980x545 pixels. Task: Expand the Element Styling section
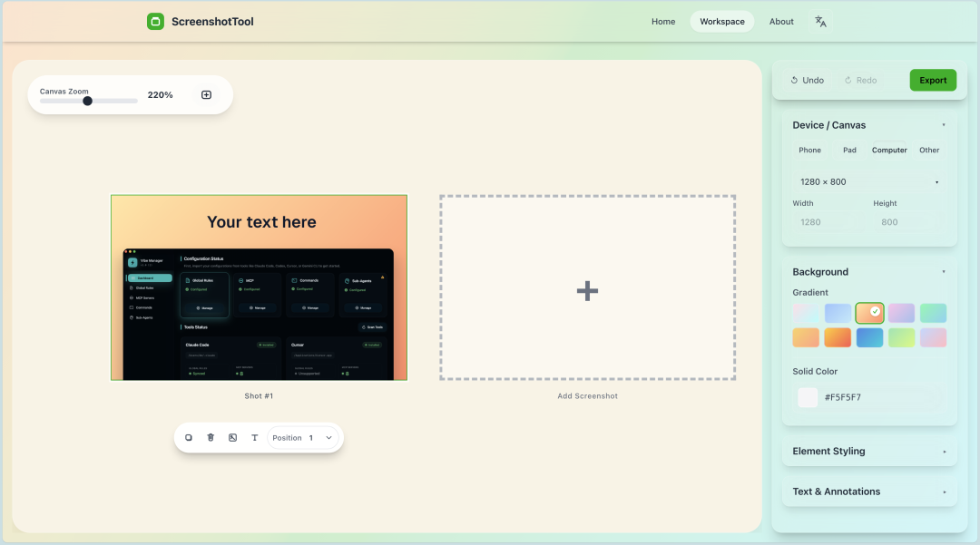tap(868, 452)
